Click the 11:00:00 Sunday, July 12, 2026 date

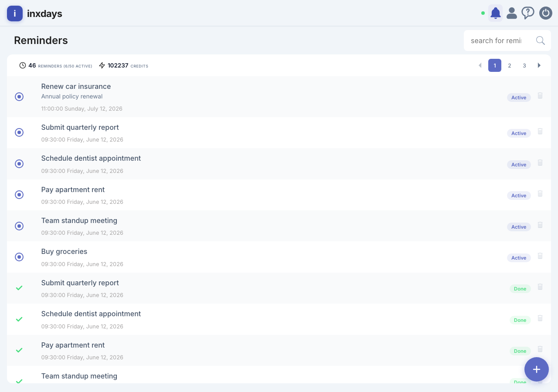(x=82, y=108)
